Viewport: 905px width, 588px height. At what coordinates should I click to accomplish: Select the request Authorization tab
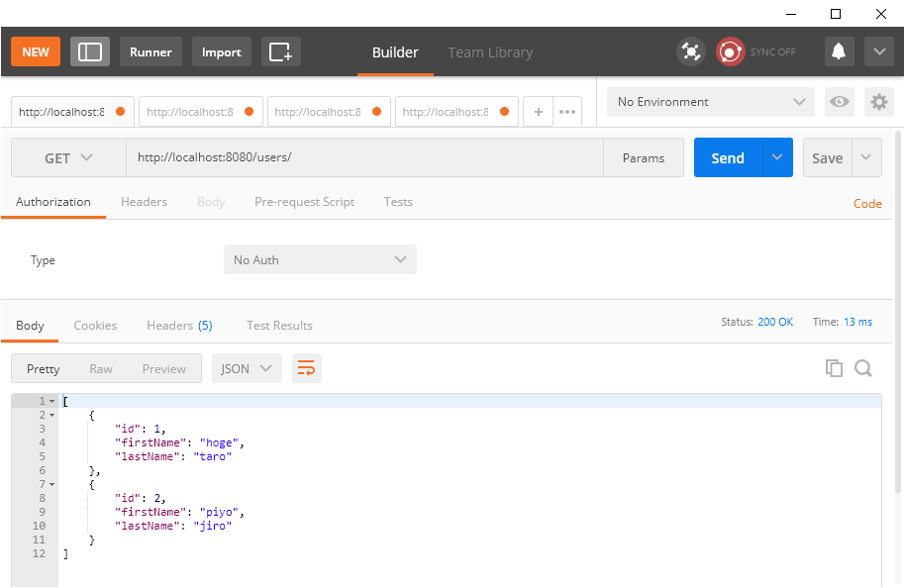pyautogui.click(x=53, y=202)
